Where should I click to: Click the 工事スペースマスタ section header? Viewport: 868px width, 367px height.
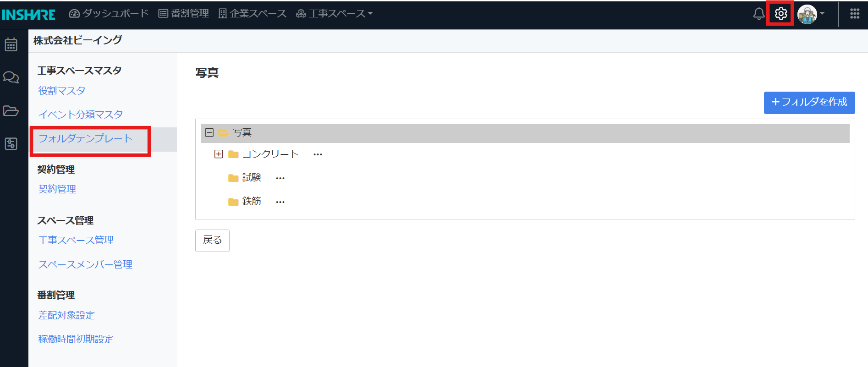[x=79, y=71]
